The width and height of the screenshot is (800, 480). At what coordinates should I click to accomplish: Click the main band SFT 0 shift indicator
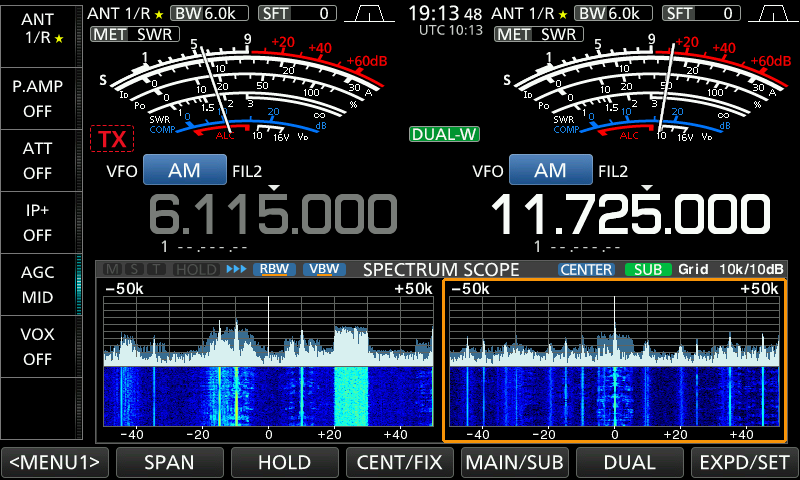tap(297, 13)
